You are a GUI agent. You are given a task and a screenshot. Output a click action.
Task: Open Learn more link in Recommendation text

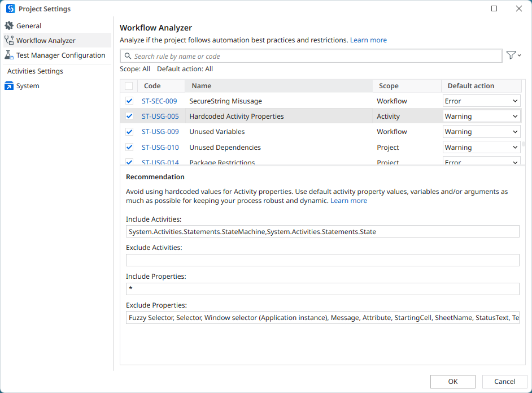pyautogui.click(x=348, y=201)
